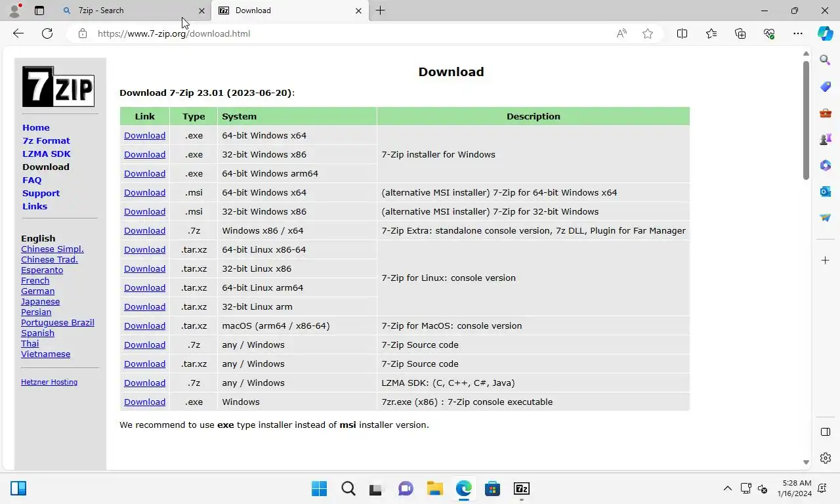Screen dimensions: 840x504
Task: Switch language to German
Action: pos(37,291)
